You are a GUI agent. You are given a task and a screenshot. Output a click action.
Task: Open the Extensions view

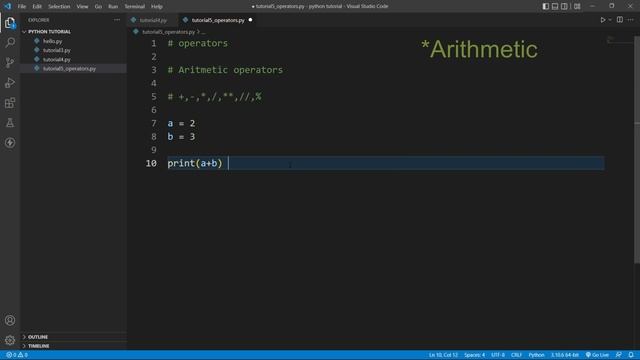[10, 102]
